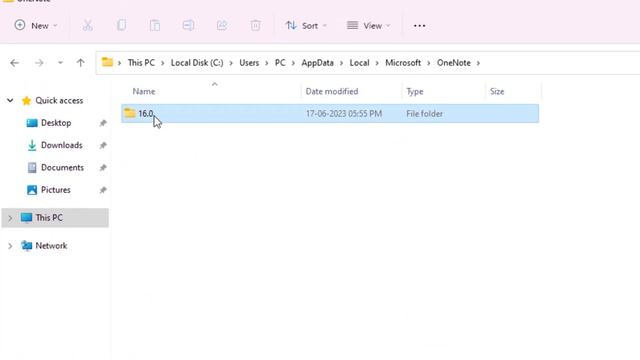Expand chevron after OneNote in path
640x360 pixels.
478,63
